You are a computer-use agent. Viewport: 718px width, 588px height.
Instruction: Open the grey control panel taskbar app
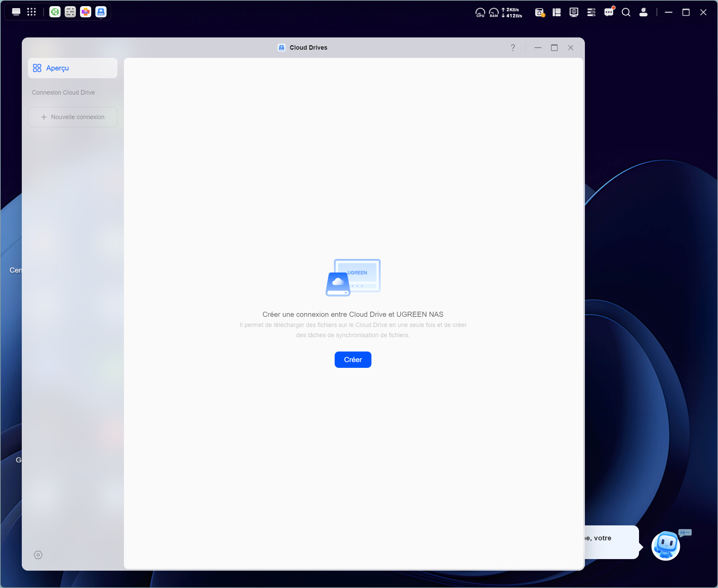coord(70,12)
